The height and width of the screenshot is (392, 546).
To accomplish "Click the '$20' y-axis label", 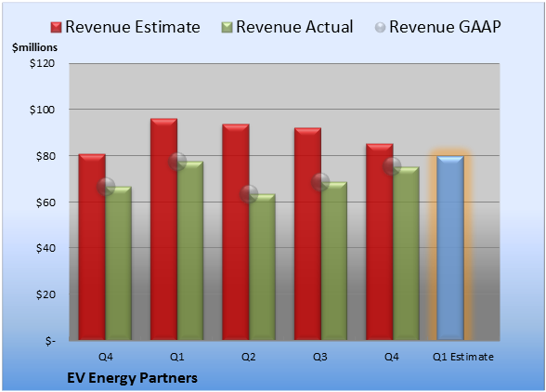I will (45, 294).
